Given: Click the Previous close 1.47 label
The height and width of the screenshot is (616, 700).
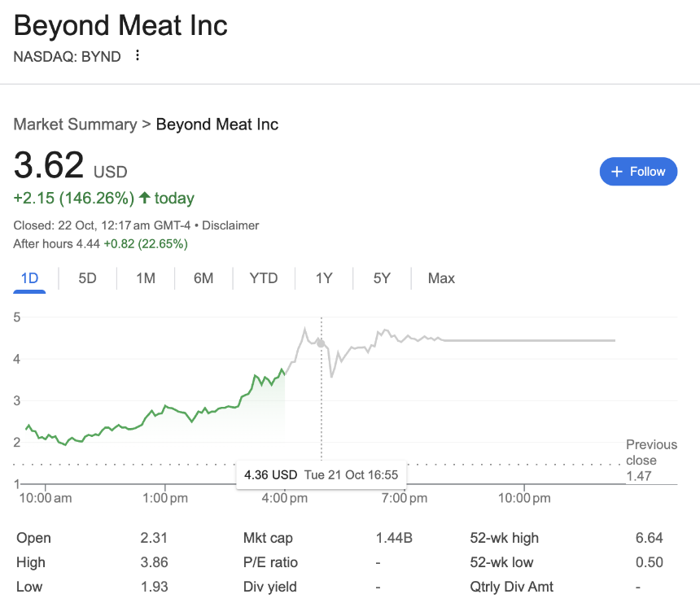Looking at the screenshot, I should coord(650,460).
